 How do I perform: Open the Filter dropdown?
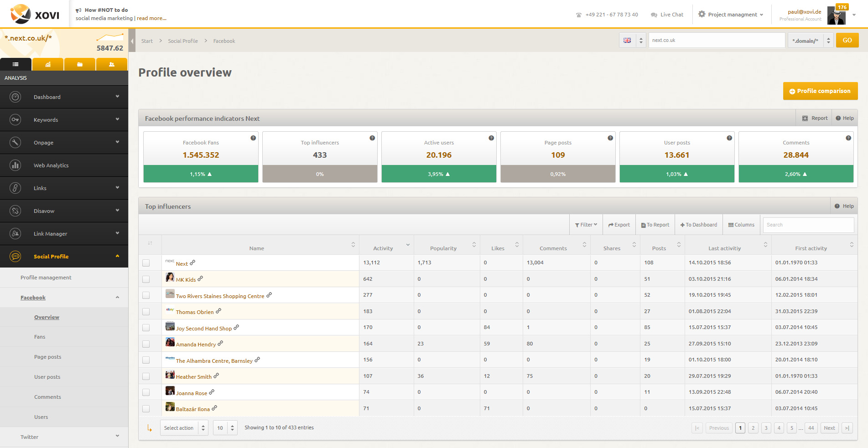586,225
